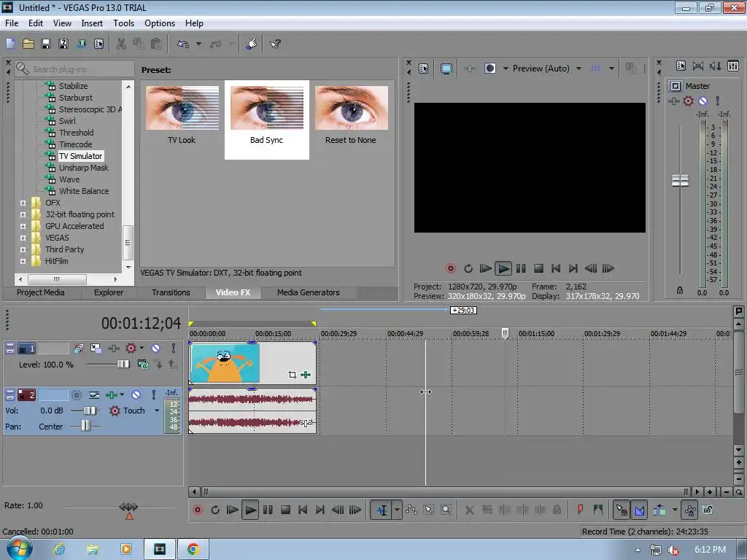The height and width of the screenshot is (560, 747).
Task: Toggle Solo on audio track 2
Action: tap(153, 394)
